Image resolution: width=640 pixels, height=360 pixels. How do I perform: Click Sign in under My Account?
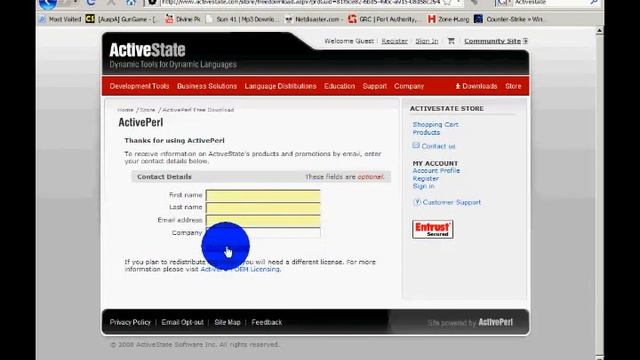[423, 186]
